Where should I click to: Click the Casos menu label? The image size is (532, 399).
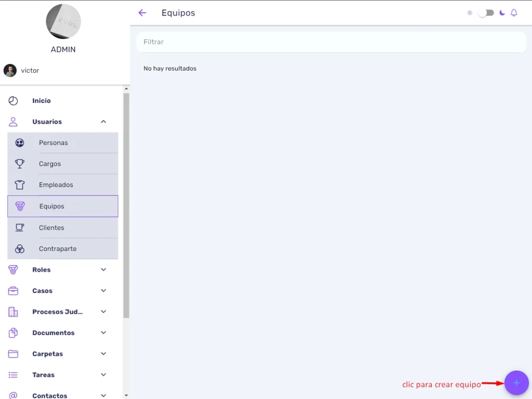[x=43, y=291]
